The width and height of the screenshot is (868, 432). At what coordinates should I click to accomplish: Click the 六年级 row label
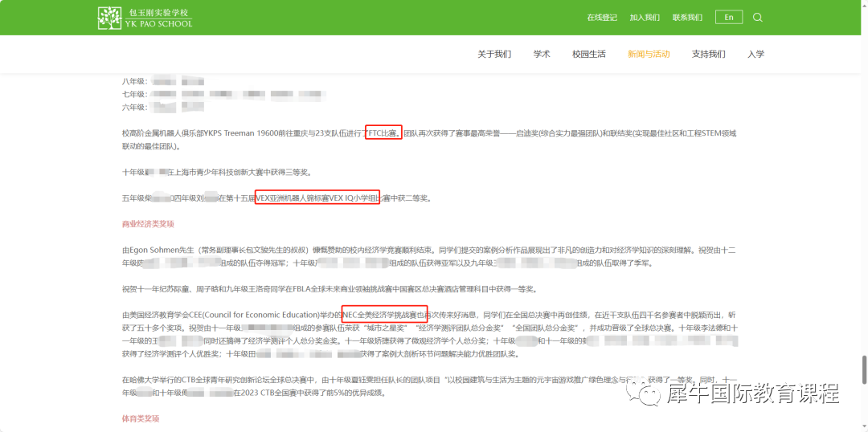pos(134,107)
